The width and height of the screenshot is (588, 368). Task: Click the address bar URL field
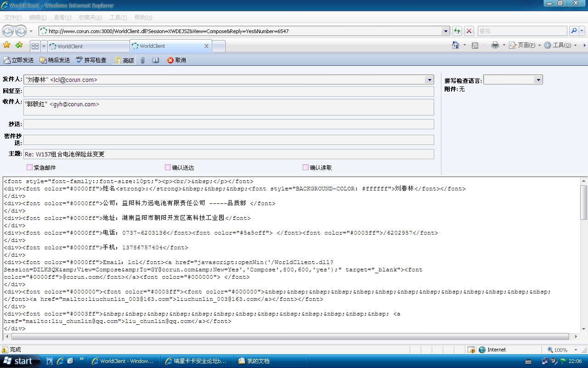240,31
